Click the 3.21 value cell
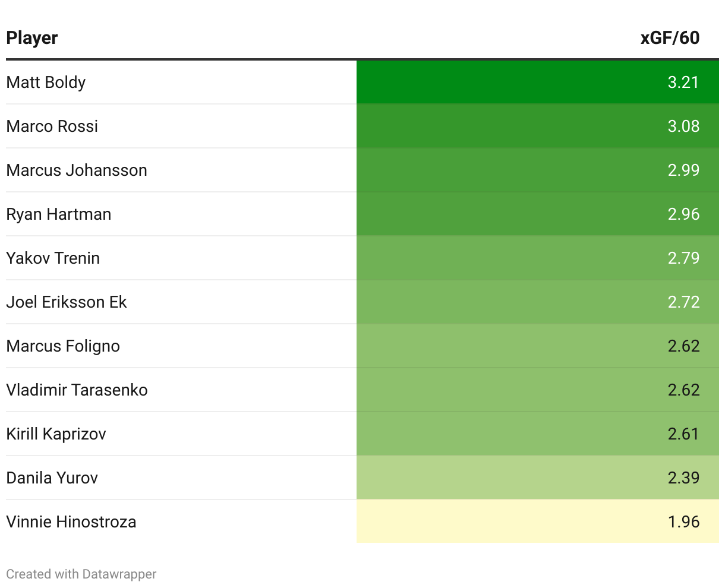This screenshot has height=588, width=725. click(538, 82)
